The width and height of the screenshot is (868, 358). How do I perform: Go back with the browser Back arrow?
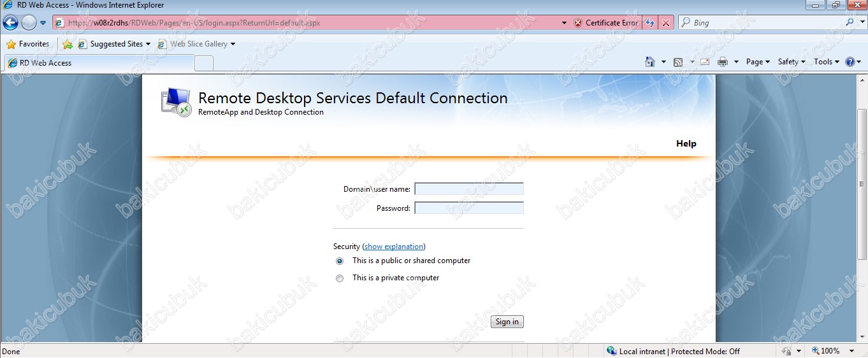pos(10,23)
